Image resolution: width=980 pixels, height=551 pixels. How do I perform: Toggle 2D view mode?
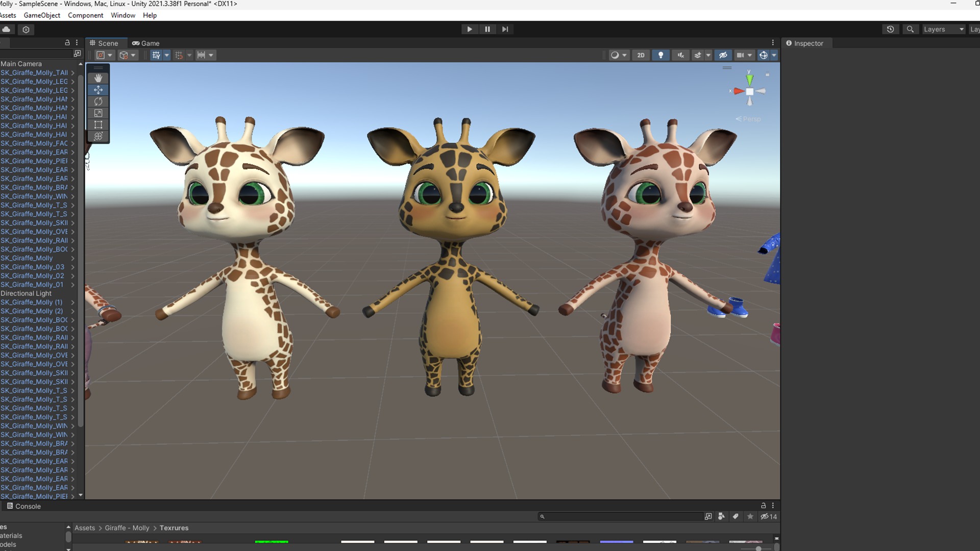(641, 55)
